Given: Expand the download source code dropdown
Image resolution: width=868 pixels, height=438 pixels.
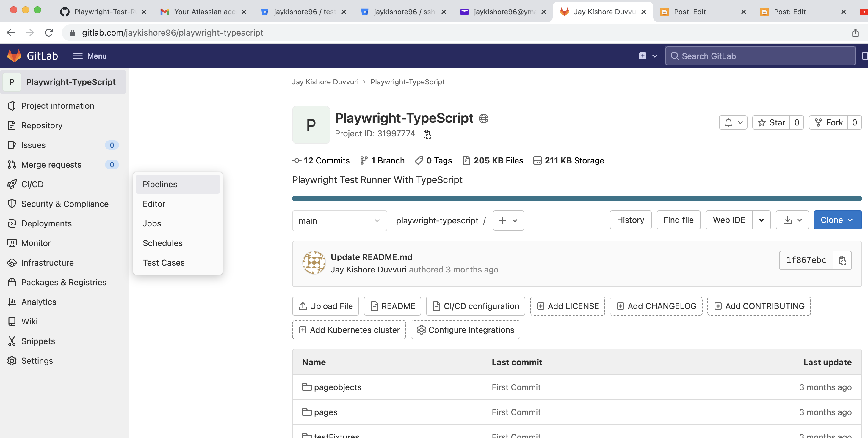Looking at the screenshot, I should point(792,220).
